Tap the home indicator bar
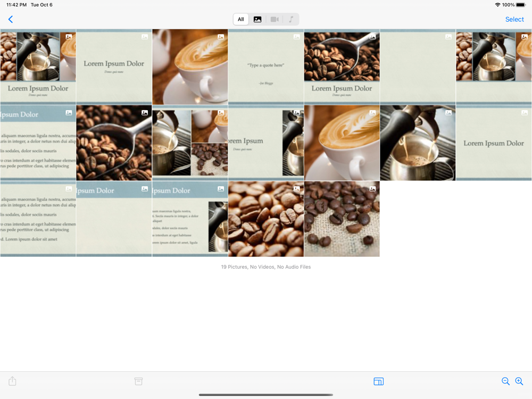Screen dimensions: 532x399 [266, 395]
